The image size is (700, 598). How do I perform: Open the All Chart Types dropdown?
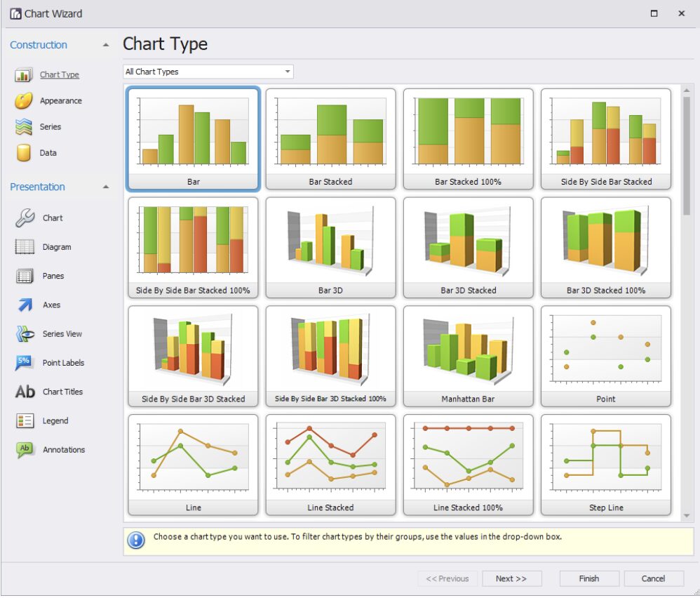point(208,72)
